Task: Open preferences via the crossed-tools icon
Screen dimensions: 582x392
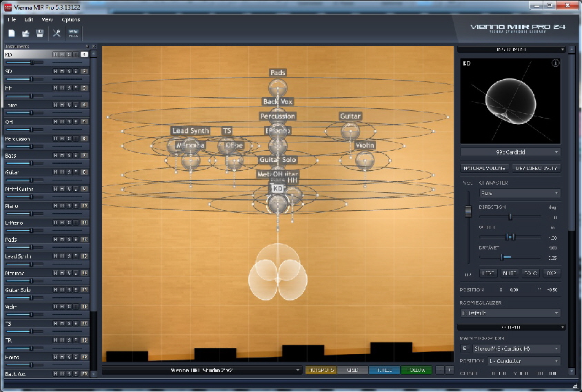Action: pos(57,33)
